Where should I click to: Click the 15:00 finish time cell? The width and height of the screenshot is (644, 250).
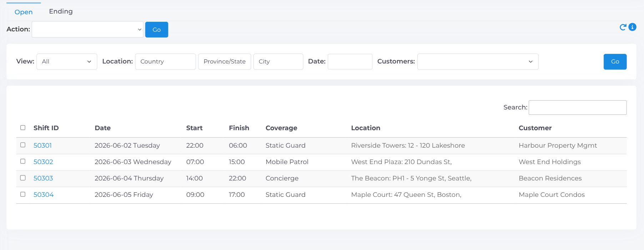coord(237,162)
